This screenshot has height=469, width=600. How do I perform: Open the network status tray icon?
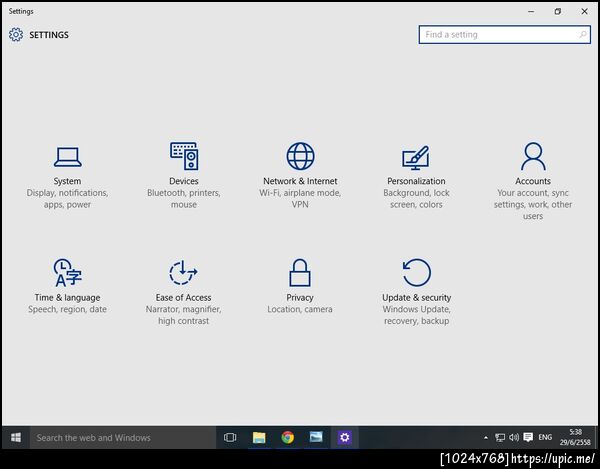click(500, 437)
